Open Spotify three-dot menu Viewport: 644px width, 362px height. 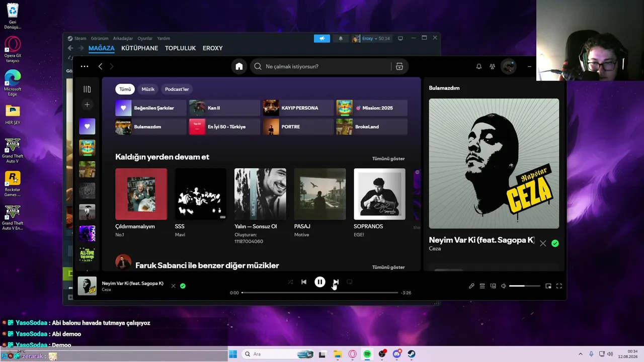coord(85,66)
